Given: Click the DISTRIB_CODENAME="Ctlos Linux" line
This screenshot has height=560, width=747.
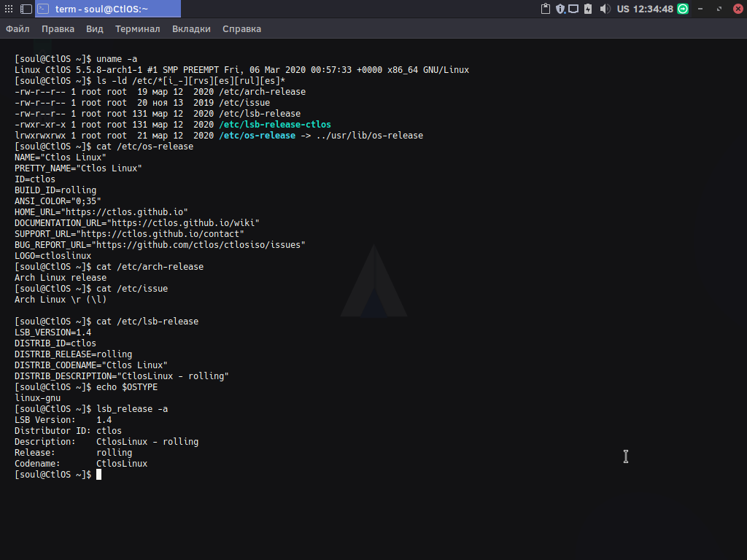Looking at the screenshot, I should (x=91, y=366).
